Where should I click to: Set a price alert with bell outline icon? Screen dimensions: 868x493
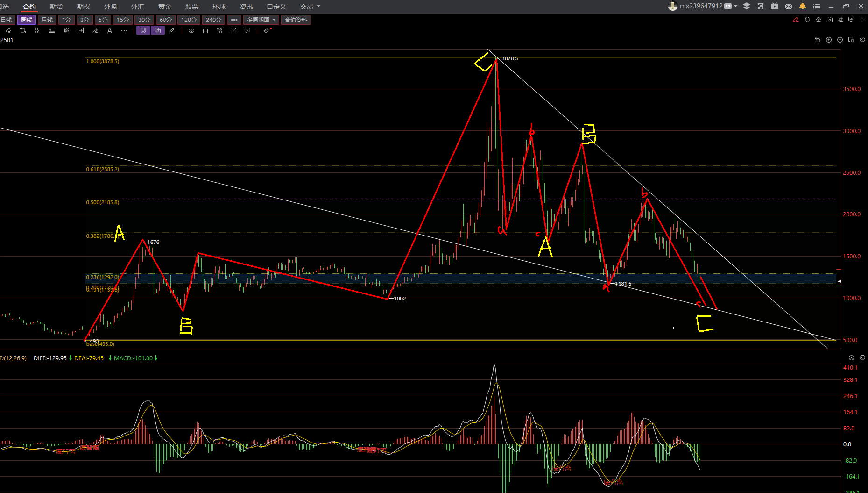pos(807,20)
